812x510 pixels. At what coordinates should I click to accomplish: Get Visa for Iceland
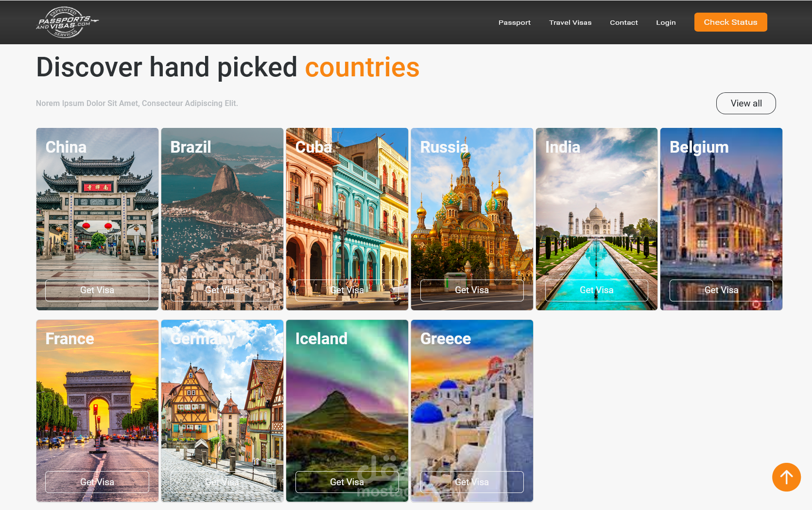pyautogui.click(x=347, y=482)
